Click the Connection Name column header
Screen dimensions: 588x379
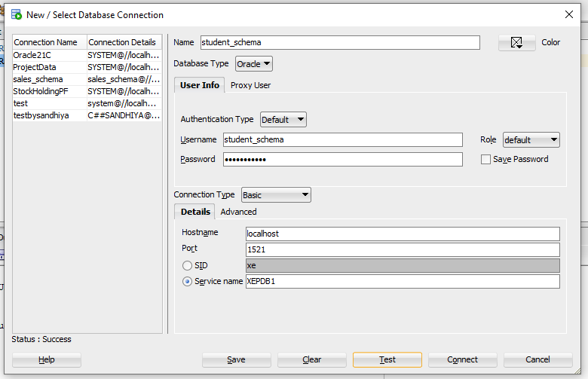pyautogui.click(x=50, y=42)
